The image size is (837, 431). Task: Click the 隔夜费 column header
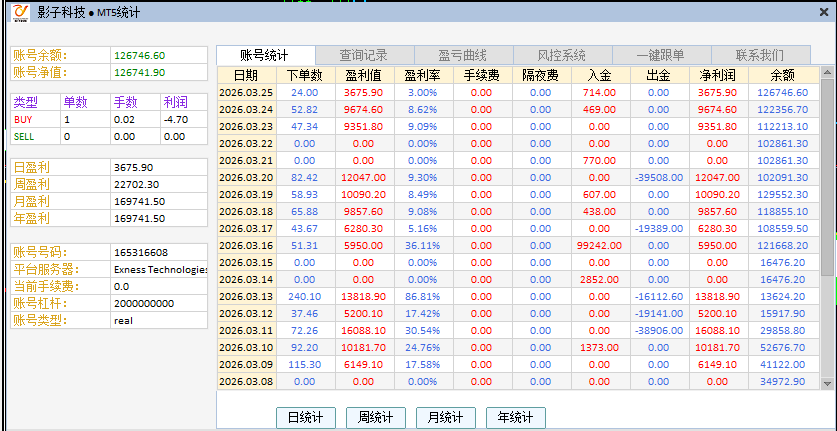pyautogui.click(x=541, y=75)
